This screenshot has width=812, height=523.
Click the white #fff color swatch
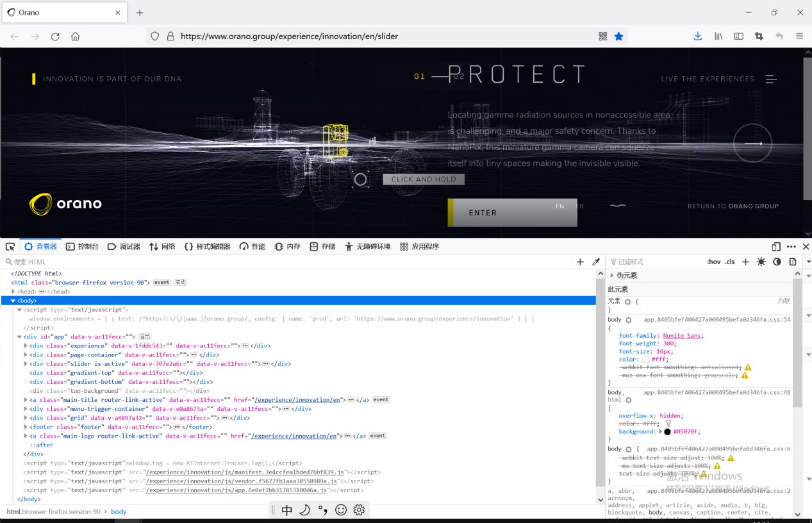click(x=645, y=360)
